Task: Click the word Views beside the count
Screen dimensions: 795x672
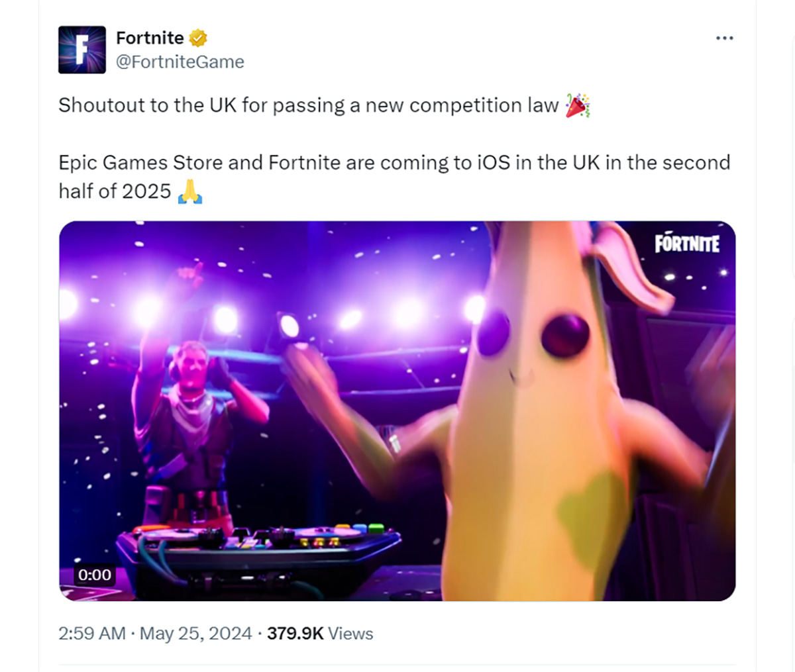Action: click(350, 634)
